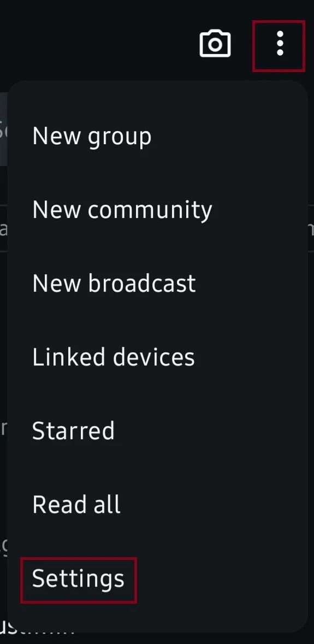Choose New community menu entry
The image size is (314, 644).
(x=157, y=209)
